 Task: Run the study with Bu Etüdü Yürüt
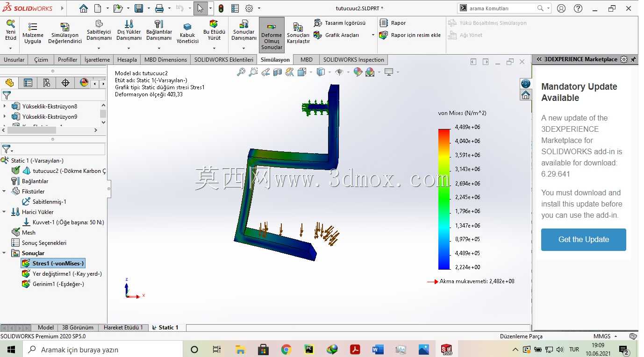214,30
